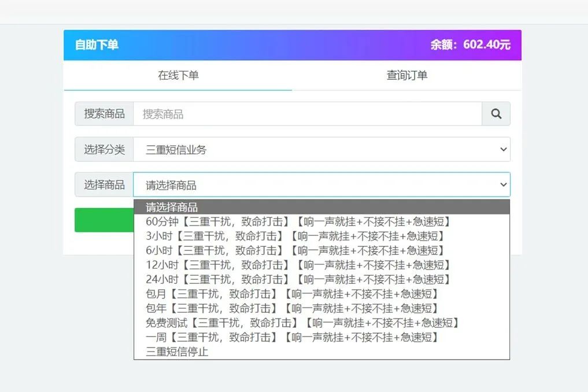Choose the 免费测试 三重干扰 option
The height and width of the screenshot is (392, 588).
321,323
